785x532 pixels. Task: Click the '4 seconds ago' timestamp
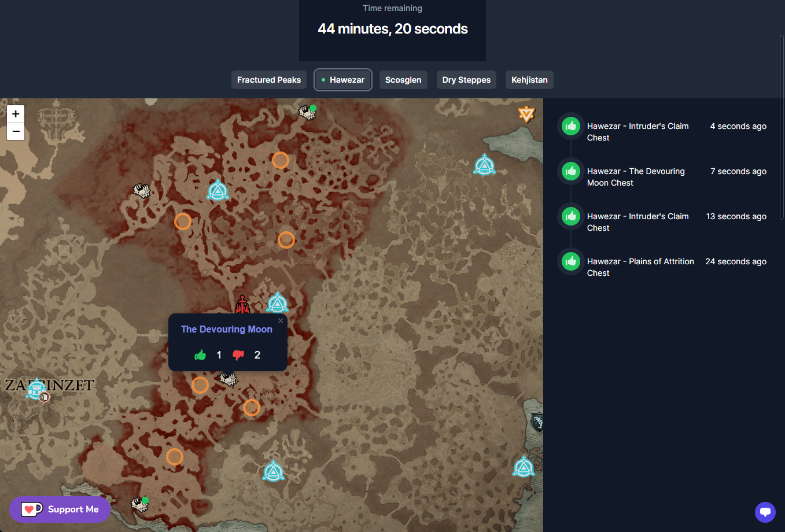click(738, 126)
